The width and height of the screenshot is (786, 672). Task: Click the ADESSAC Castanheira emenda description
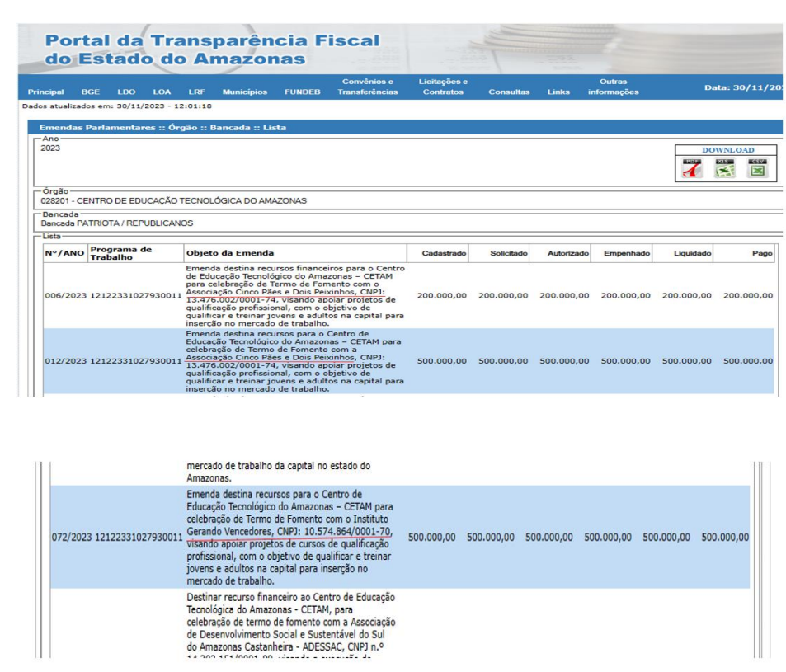click(291, 625)
